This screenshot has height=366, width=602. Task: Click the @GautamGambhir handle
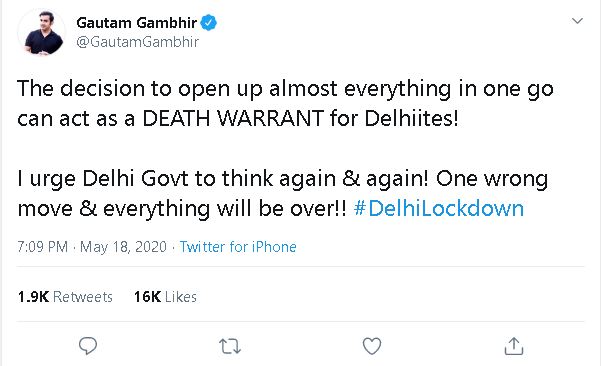[137, 41]
